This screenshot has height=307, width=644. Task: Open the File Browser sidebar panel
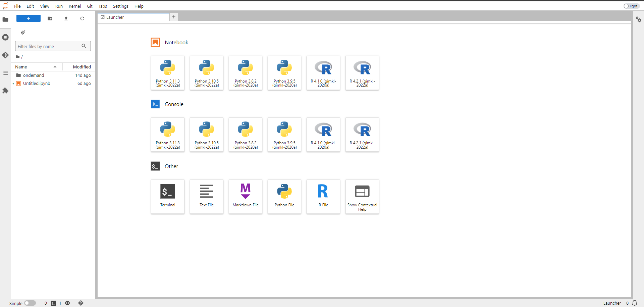point(5,19)
